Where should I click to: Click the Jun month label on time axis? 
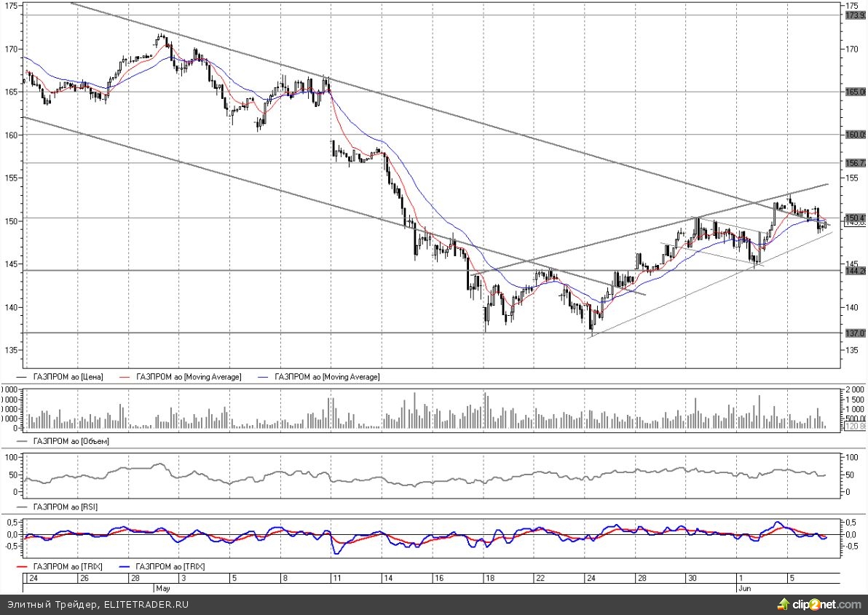click(743, 587)
